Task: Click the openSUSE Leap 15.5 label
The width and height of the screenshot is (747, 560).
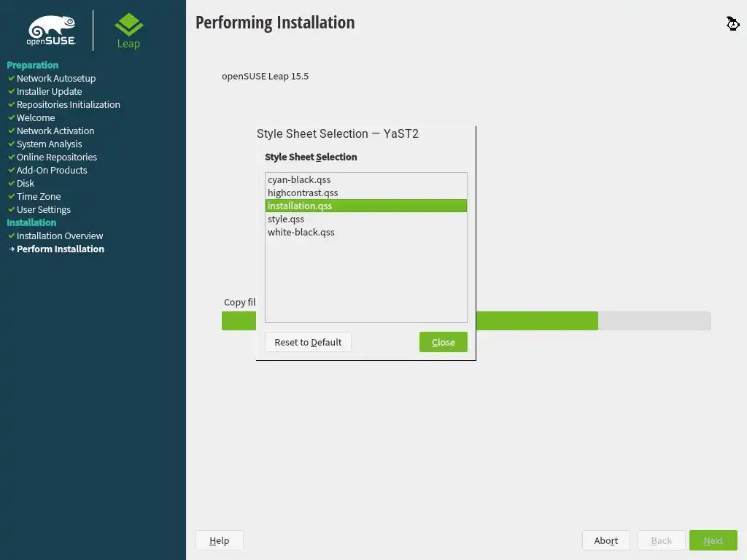Action: (265, 76)
